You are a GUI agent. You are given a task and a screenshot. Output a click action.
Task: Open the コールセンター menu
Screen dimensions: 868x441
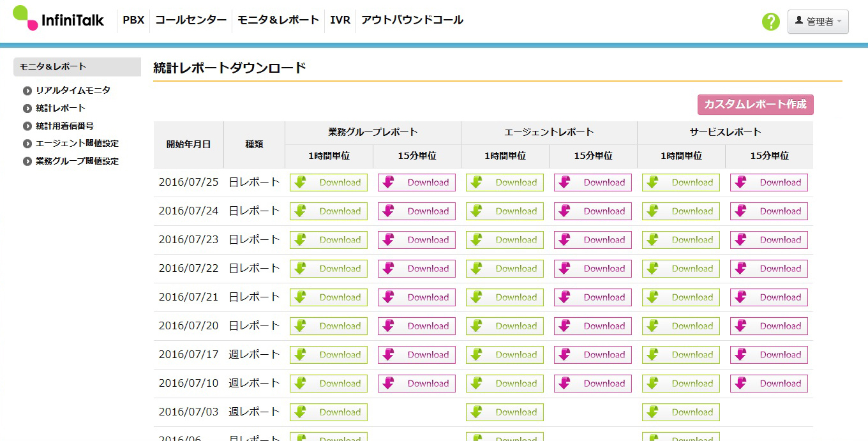[x=191, y=20]
